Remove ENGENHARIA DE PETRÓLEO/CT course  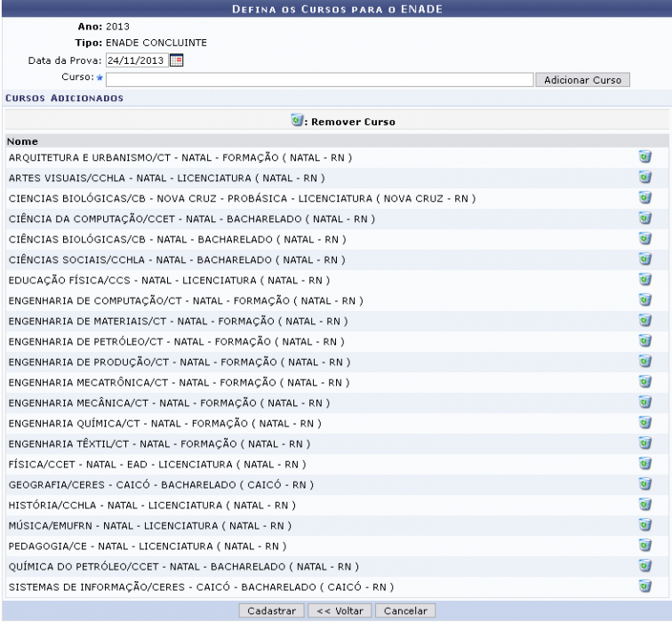coord(646,341)
